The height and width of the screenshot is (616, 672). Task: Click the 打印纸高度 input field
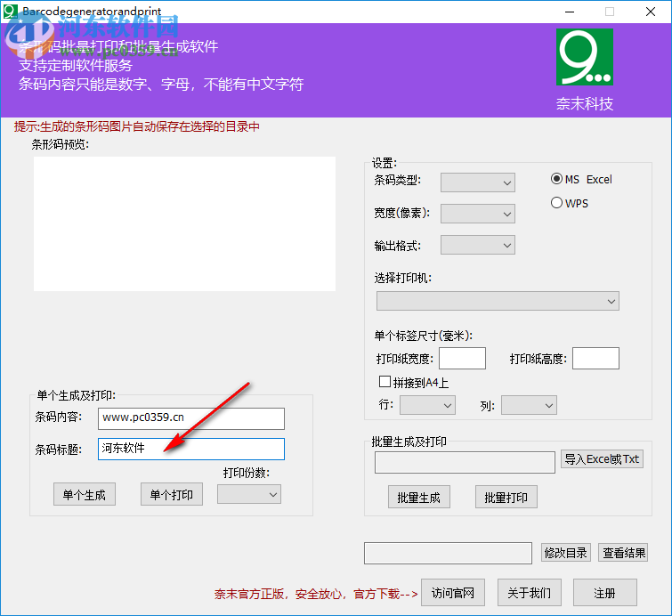point(595,359)
